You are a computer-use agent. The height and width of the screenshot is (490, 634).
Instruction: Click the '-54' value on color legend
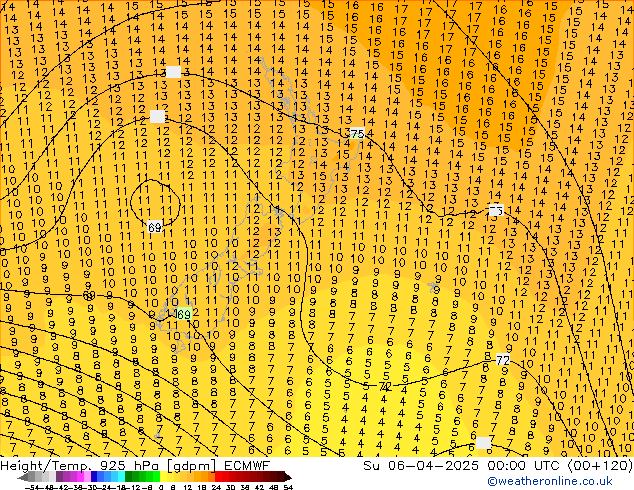32,487
